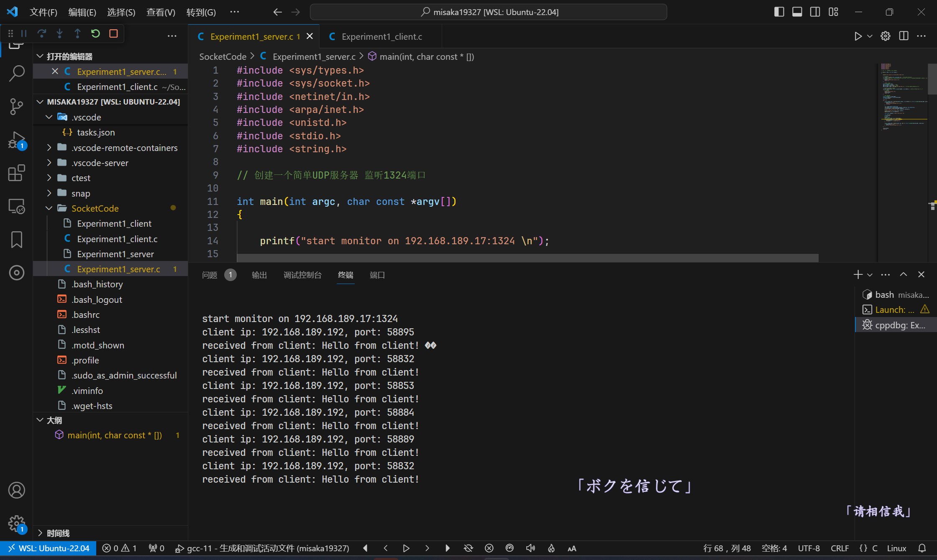
Task: Open the 查看(V) menu
Action: click(x=161, y=12)
